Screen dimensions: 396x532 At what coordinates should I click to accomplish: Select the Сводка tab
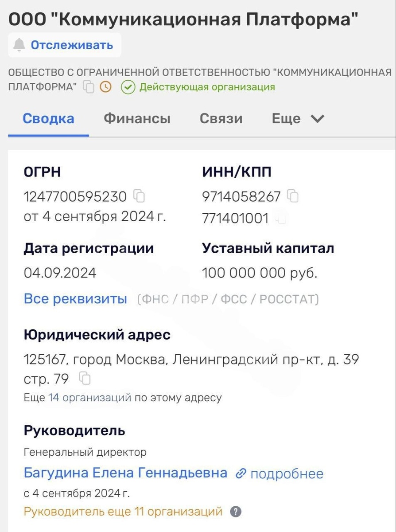click(48, 118)
